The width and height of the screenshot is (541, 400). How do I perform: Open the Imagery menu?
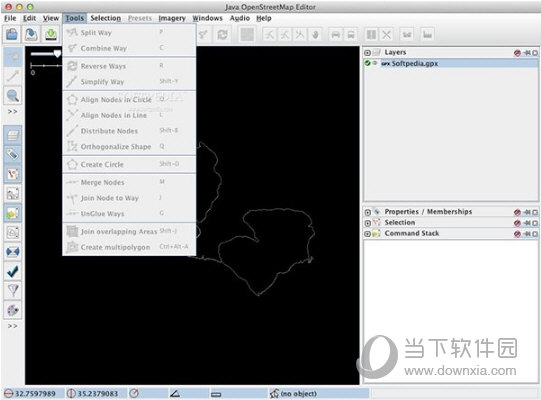click(172, 18)
